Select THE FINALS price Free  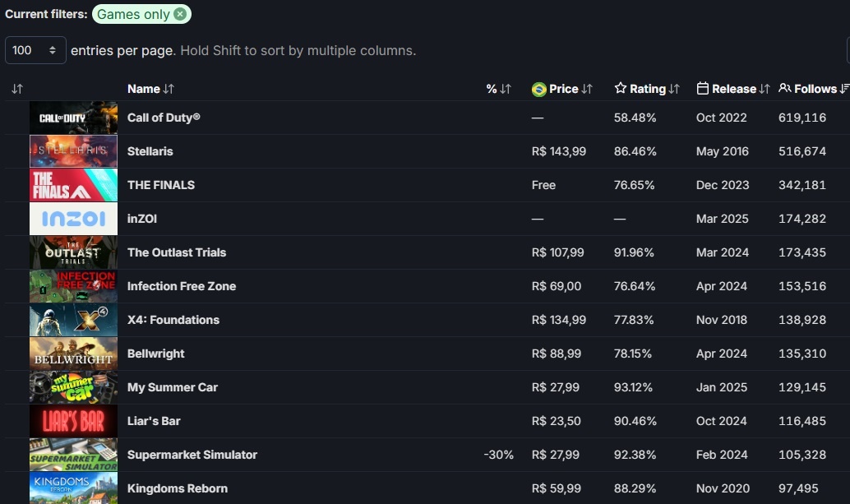coord(543,185)
